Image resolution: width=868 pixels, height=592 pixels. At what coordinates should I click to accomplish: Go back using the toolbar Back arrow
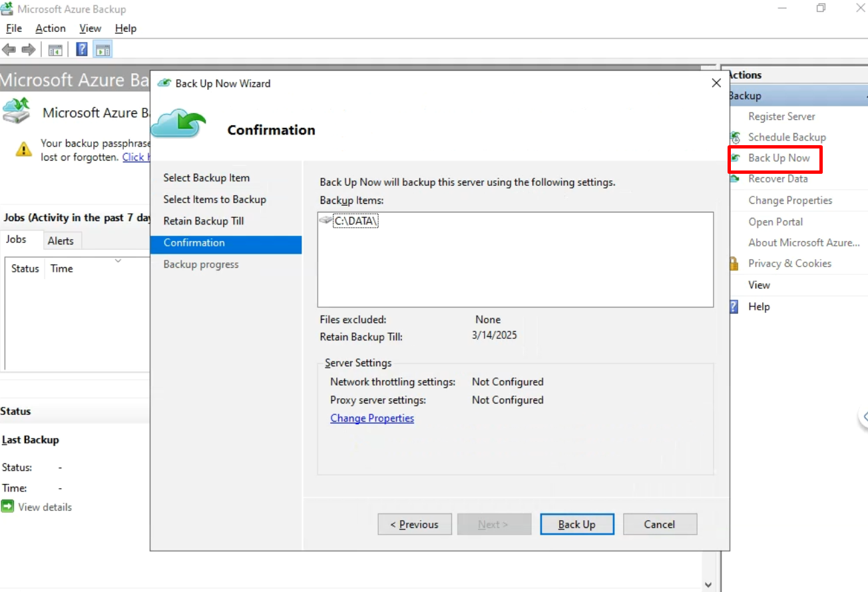pos(9,49)
